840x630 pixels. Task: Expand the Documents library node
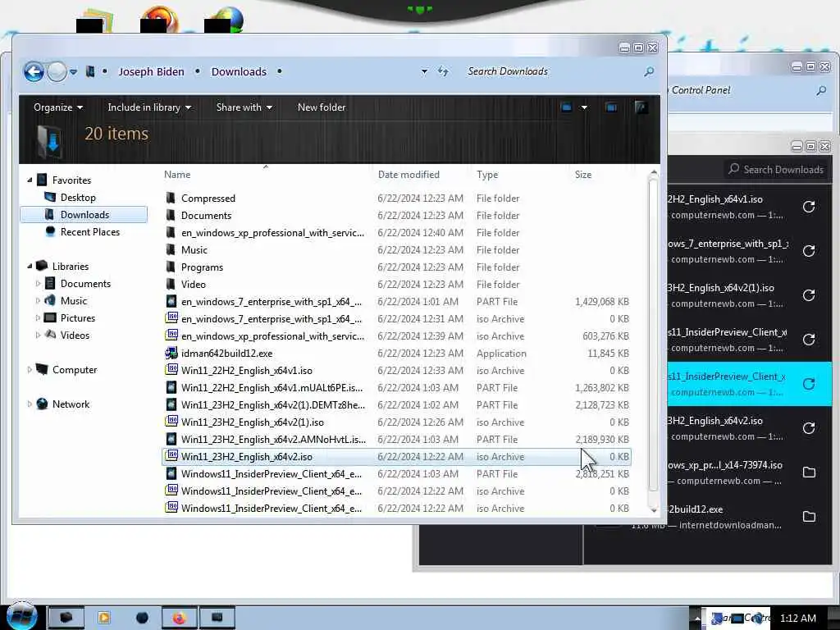tap(38, 283)
